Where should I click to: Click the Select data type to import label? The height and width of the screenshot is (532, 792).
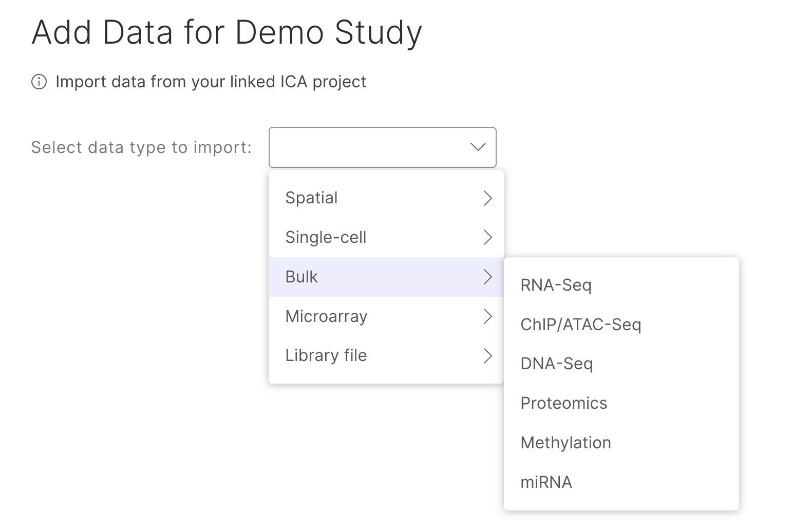click(x=141, y=148)
